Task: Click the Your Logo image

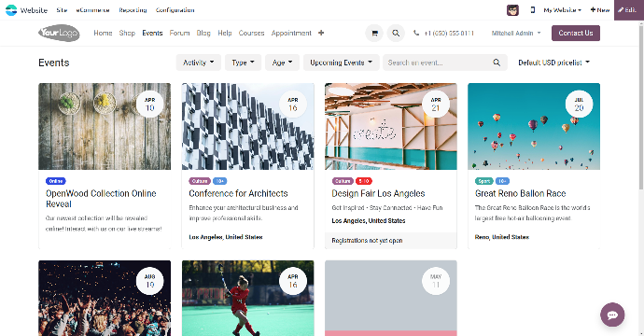Action: (x=59, y=33)
